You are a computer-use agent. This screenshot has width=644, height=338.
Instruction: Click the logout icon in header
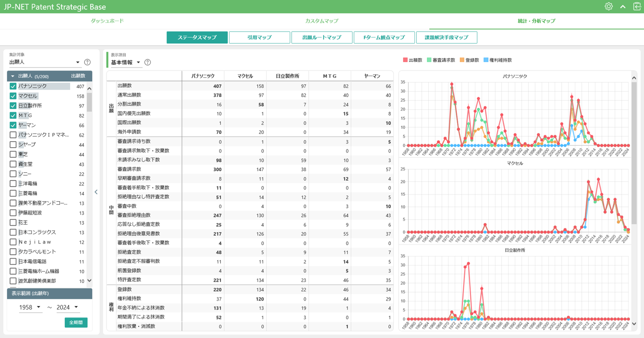(637, 6)
